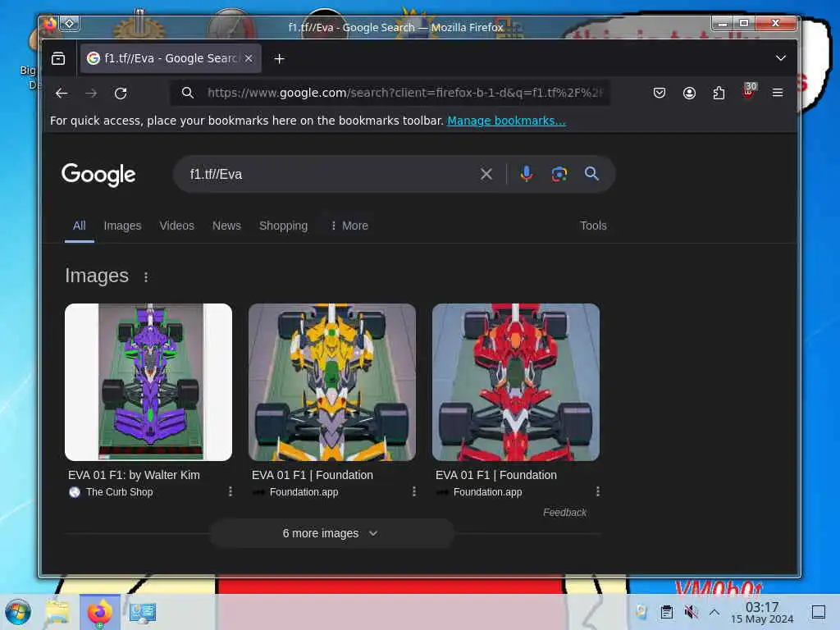Screen dimensions: 840x630
Task: Open a new tab with the plus button
Action: pos(279,59)
